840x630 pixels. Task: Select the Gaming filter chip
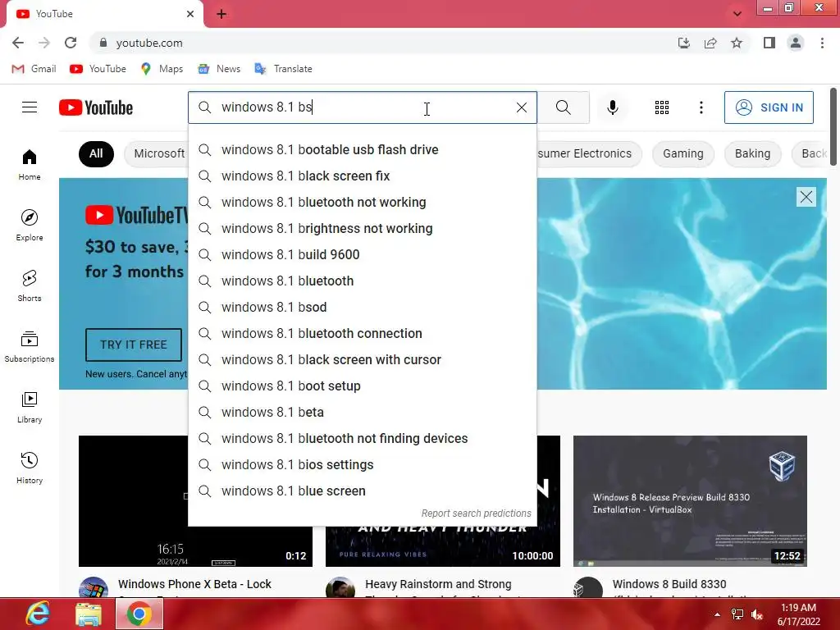coord(682,153)
